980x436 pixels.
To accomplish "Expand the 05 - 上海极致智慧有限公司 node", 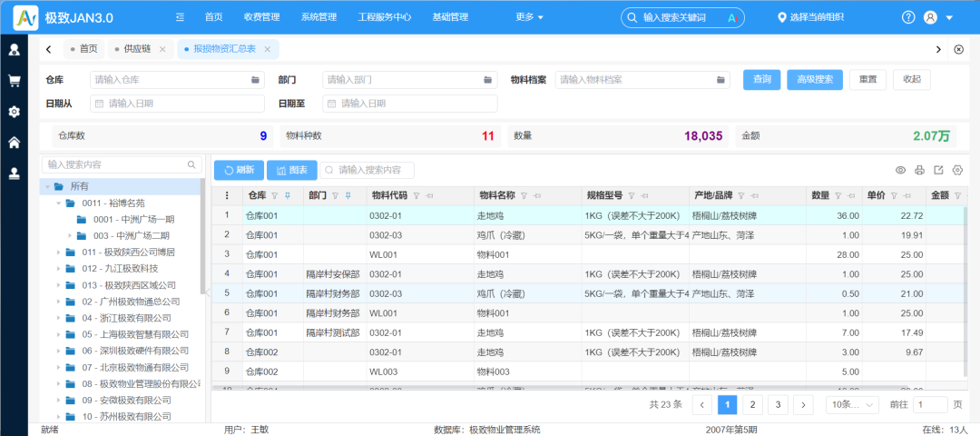I will (59, 334).
